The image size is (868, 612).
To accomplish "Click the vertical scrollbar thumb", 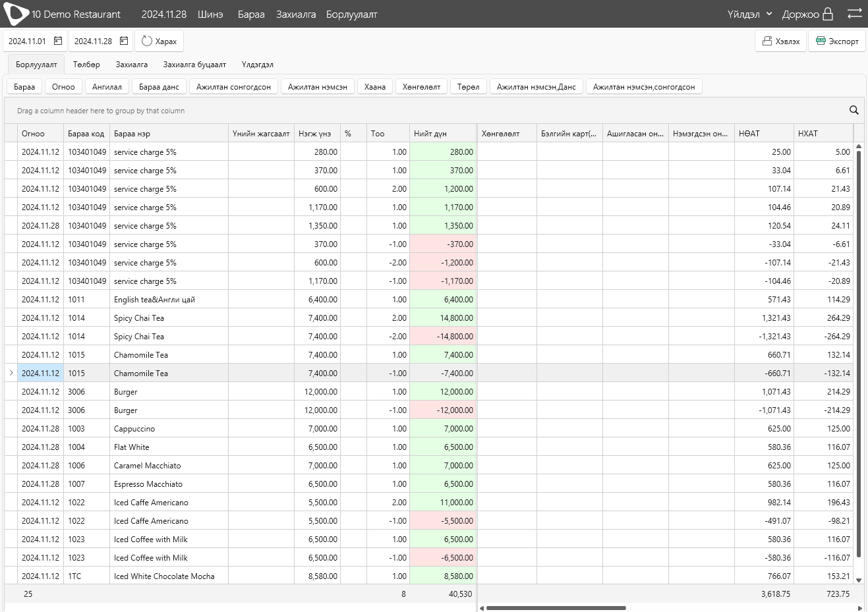I will [859, 354].
